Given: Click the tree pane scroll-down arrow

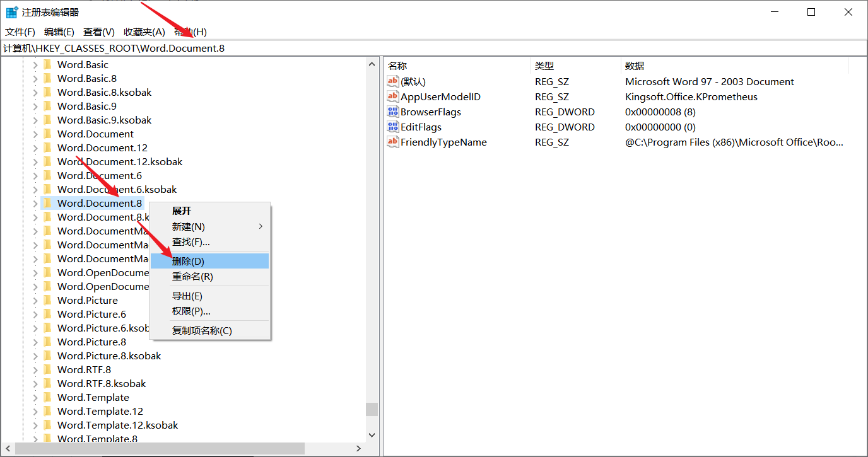Looking at the screenshot, I should coord(372,435).
